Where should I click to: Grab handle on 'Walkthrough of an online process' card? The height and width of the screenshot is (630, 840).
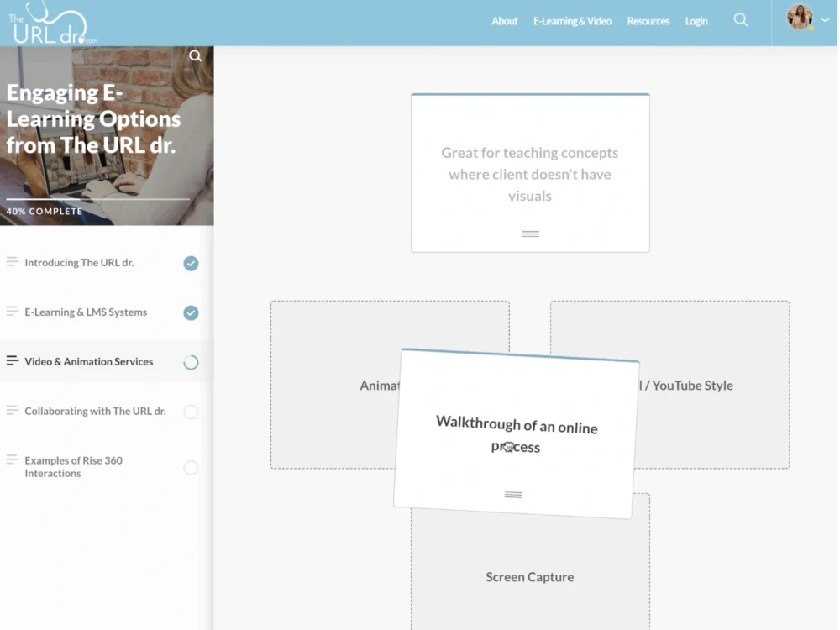tap(513, 495)
